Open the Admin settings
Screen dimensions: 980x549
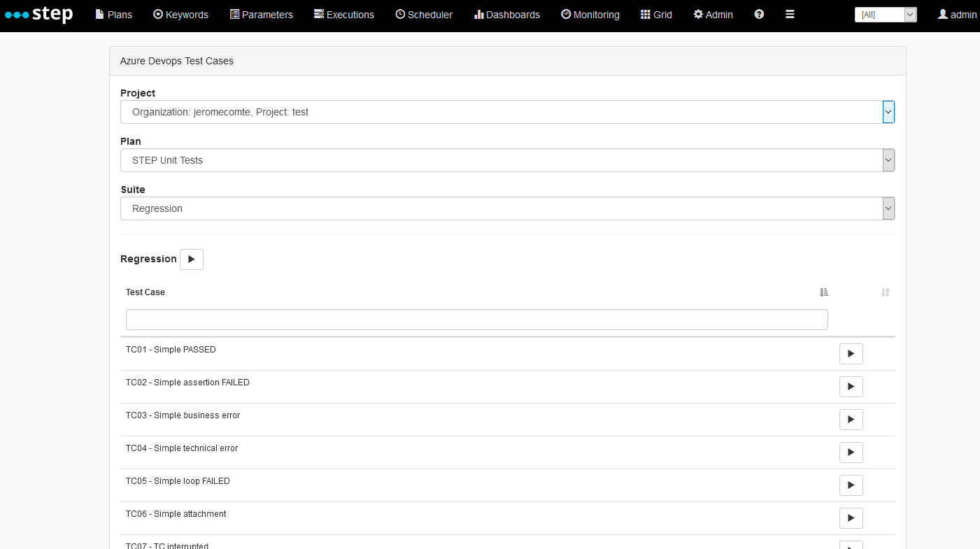[713, 14]
